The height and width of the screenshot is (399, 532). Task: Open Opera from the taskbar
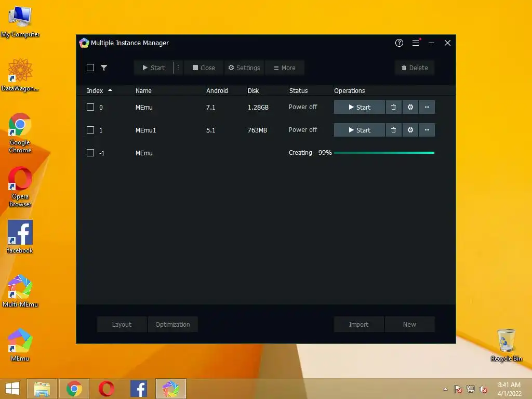(107, 389)
